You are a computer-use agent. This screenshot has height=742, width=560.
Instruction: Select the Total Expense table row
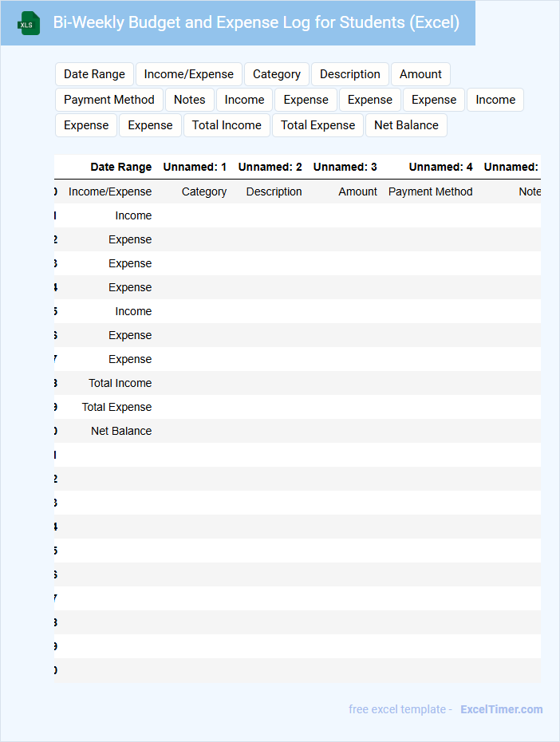point(298,407)
